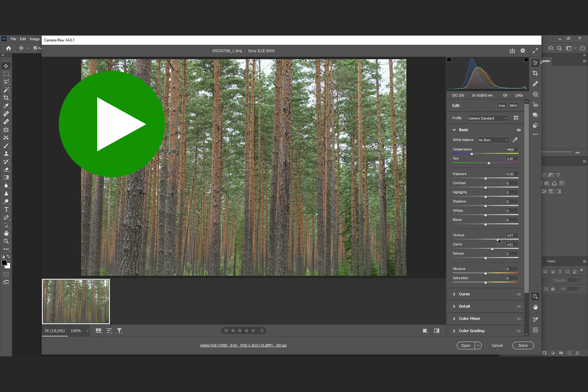588x392 pixels.
Task: Click the Adobe RGB workflow options link
Action: pos(243,345)
